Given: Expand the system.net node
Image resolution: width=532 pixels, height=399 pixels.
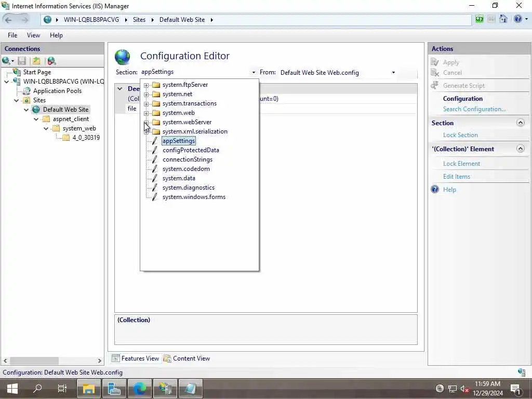Looking at the screenshot, I should (146, 95).
